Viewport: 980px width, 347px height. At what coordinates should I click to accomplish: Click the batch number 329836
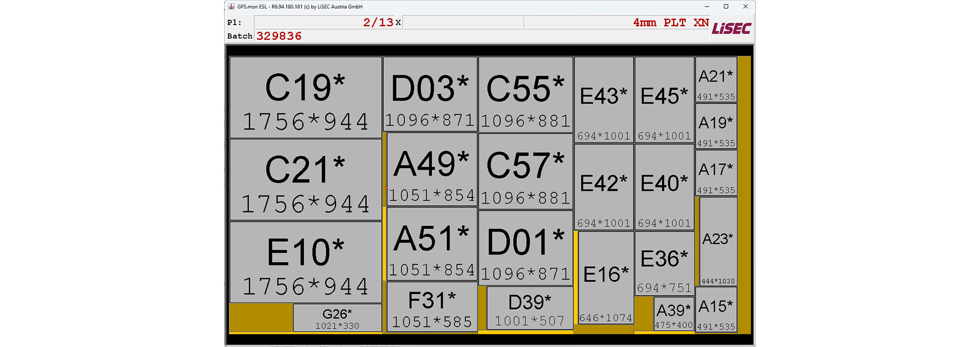pyautogui.click(x=279, y=36)
